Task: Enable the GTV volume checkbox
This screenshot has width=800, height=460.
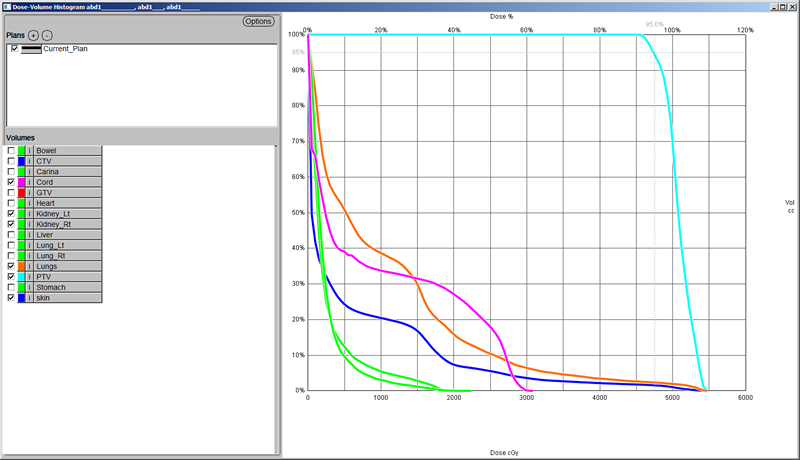Action: pyautogui.click(x=11, y=193)
